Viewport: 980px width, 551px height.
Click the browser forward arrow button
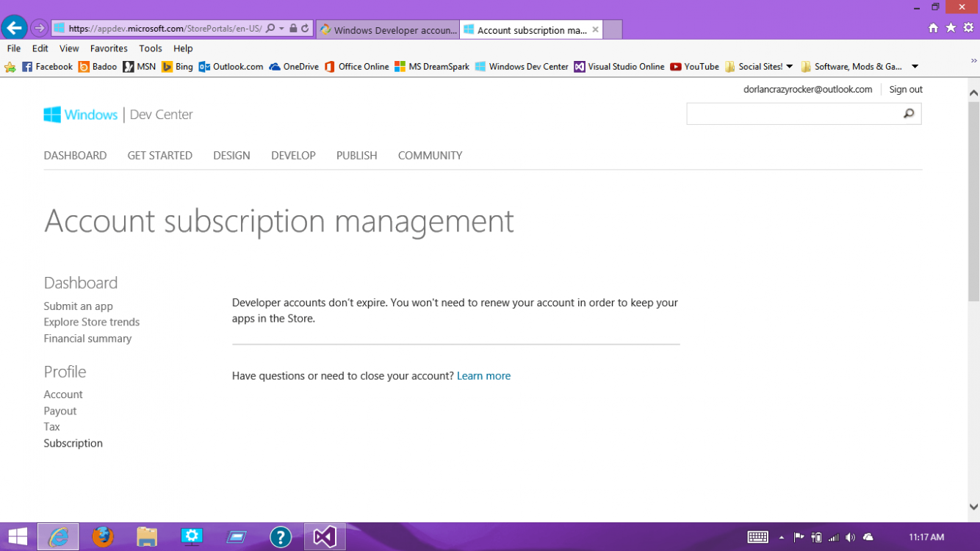(x=40, y=28)
